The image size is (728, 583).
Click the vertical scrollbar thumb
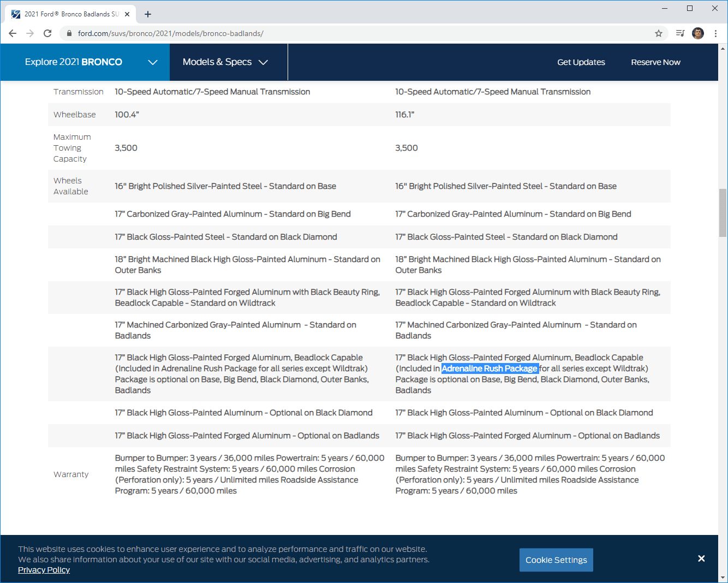tap(723, 213)
